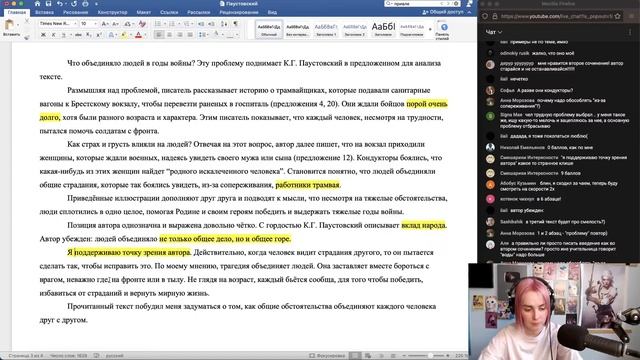Image resolution: width=640 pixels, height=360 pixels.
Task: Cut selection with the scissors icon
Action: (27, 21)
